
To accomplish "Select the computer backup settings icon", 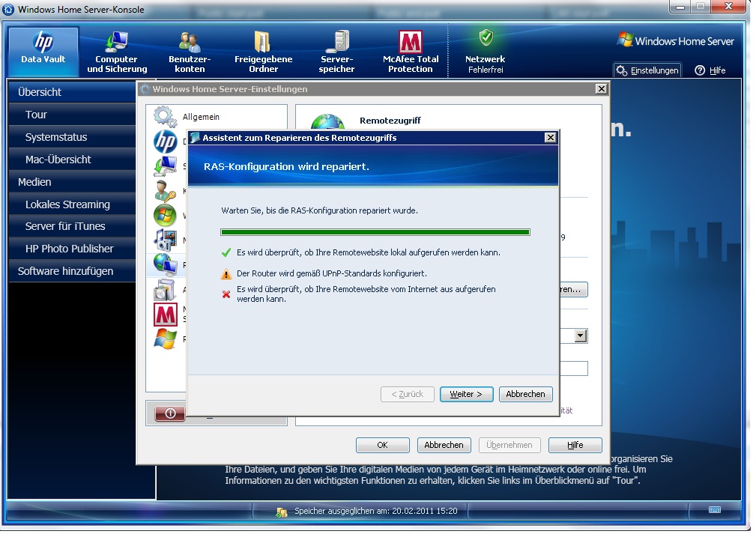I will 166,166.
